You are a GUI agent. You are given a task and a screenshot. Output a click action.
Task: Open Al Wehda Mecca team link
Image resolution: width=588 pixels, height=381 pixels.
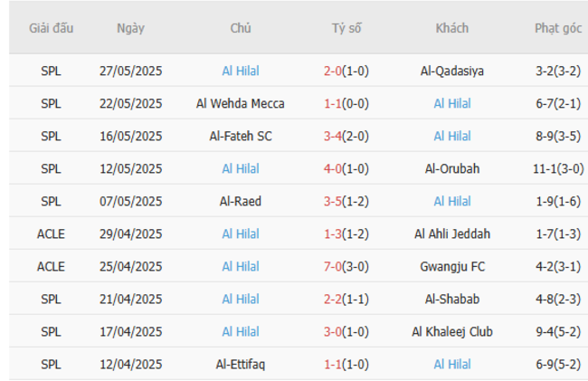[240, 103]
